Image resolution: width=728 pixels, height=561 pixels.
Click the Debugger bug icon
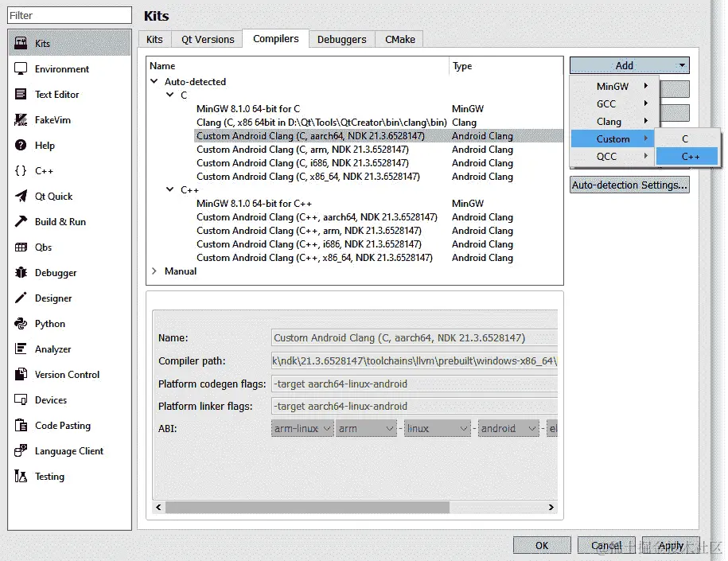pyautogui.click(x=21, y=273)
